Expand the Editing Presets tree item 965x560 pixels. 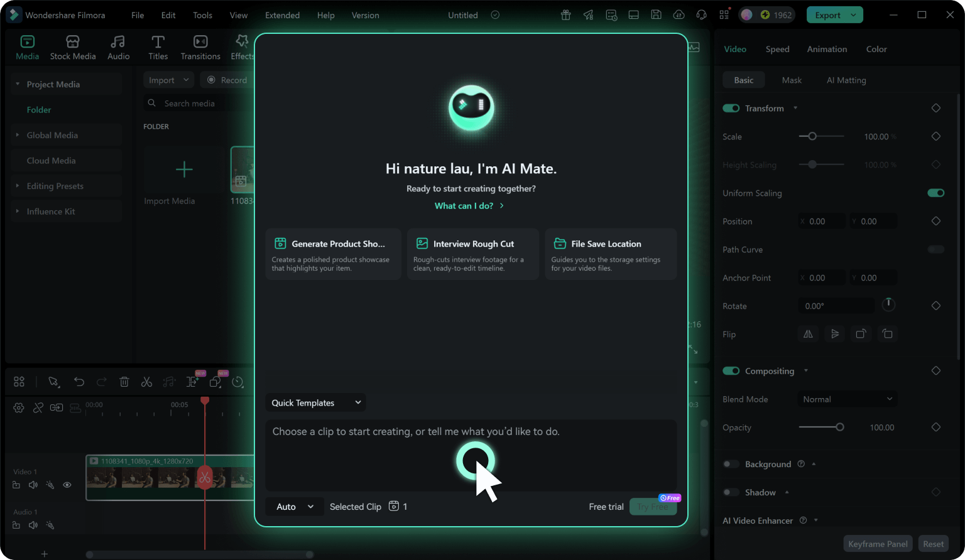18,186
